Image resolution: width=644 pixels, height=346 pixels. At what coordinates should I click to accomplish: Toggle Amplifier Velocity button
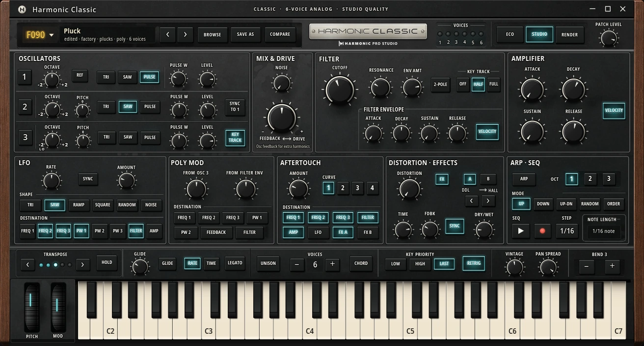point(614,111)
